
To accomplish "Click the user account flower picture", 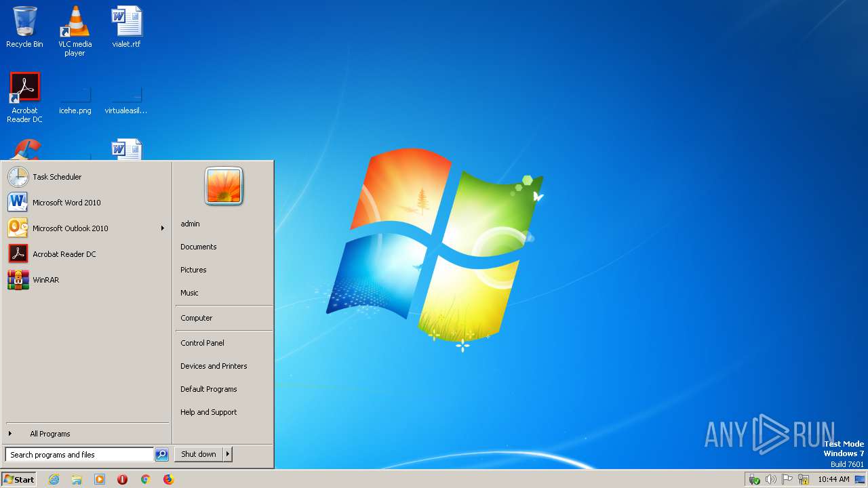I will coord(224,186).
